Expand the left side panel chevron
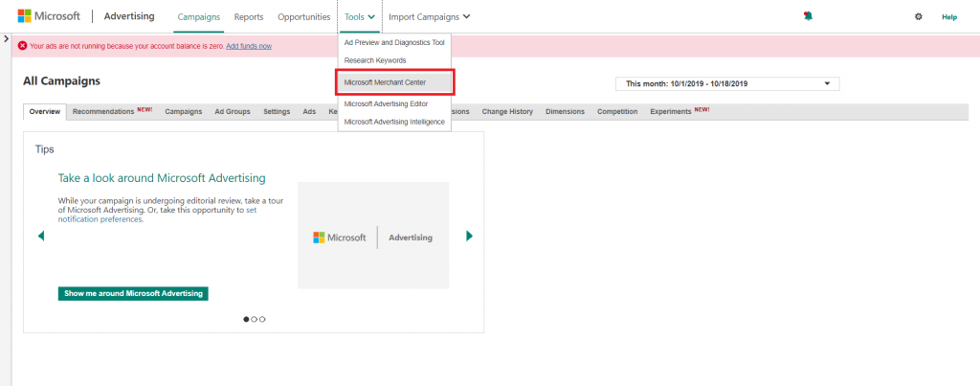Image resolution: width=980 pixels, height=386 pixels. pos(6,38)
